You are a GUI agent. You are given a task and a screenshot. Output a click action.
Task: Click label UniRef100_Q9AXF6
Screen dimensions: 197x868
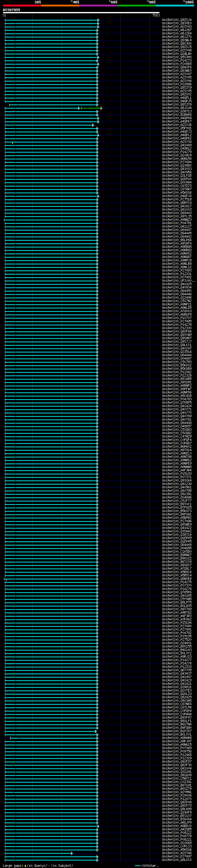pyautogui.click(x=176, y=67)
